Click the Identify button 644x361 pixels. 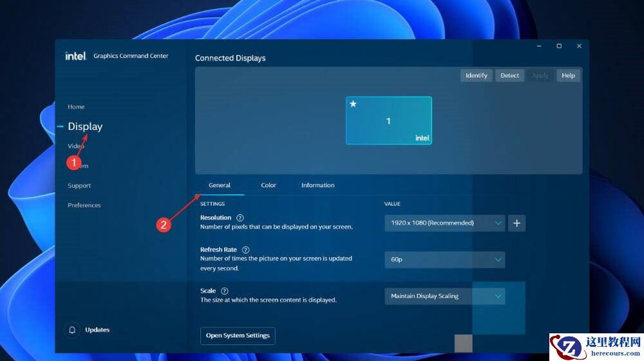click(477, 75)
